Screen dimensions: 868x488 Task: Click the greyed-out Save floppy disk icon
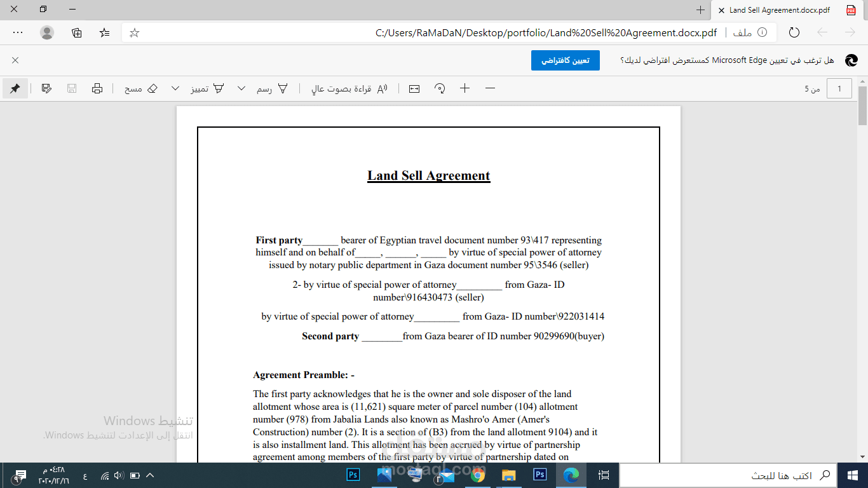tap(72, 88)
